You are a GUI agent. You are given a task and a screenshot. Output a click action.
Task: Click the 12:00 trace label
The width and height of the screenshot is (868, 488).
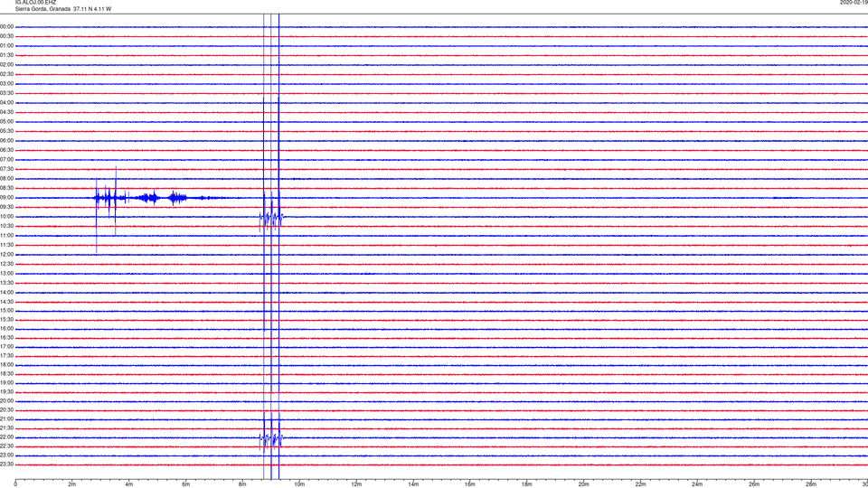pyautogui.click(x=6, y=255)
